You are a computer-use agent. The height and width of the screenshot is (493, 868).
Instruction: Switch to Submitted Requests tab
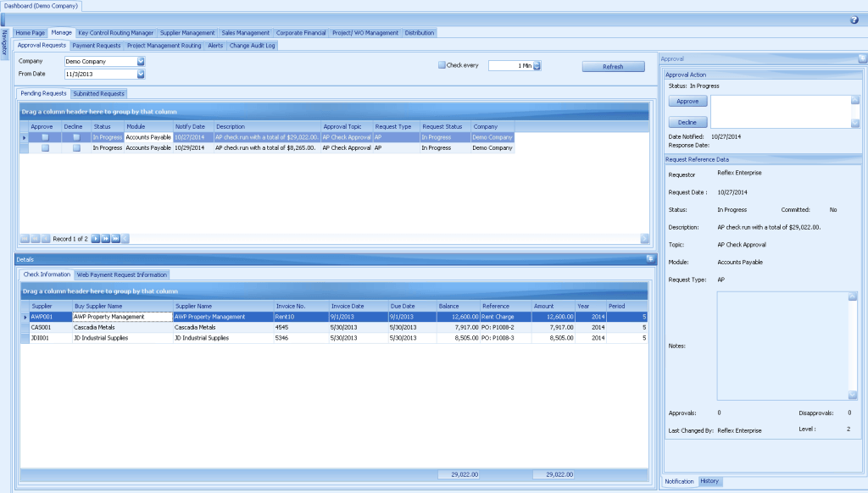pyautogui.click(x=98, y=93)
